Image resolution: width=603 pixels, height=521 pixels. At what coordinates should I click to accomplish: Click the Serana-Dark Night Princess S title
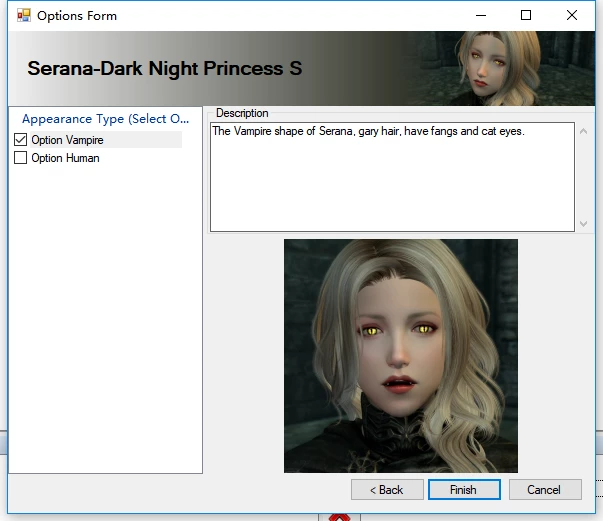coord(165,68)
